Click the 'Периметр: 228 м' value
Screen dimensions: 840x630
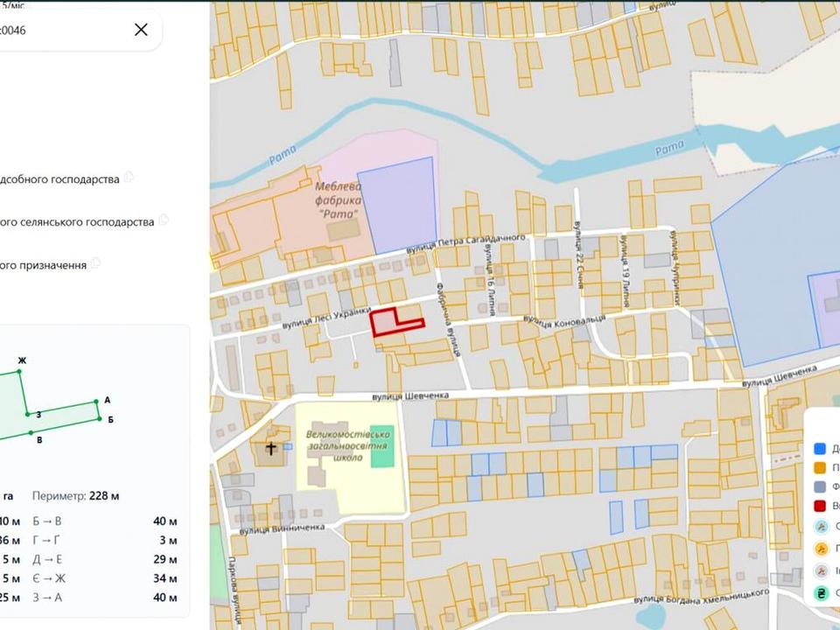[x=75, y=496]
